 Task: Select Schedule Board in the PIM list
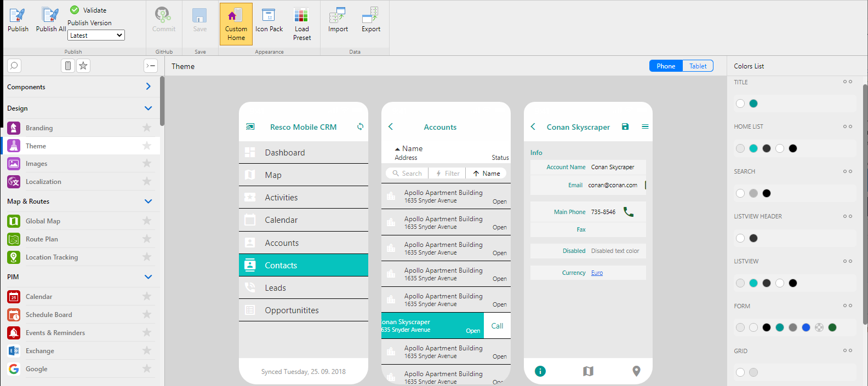point(49,315)
